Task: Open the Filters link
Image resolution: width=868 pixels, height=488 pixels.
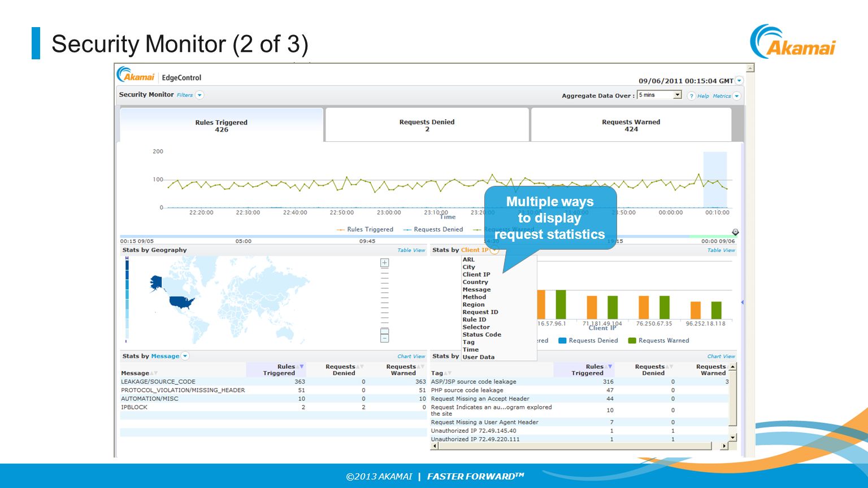Action: click(185, 95)
